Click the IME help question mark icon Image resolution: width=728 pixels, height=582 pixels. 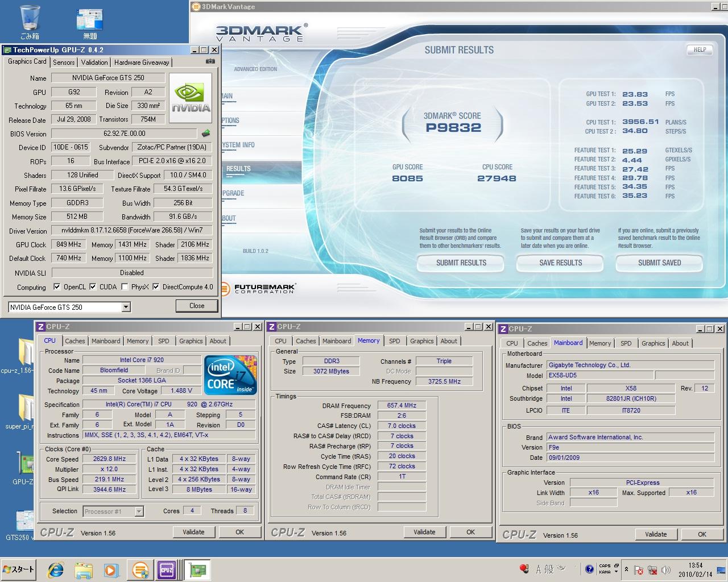point(590,569)
